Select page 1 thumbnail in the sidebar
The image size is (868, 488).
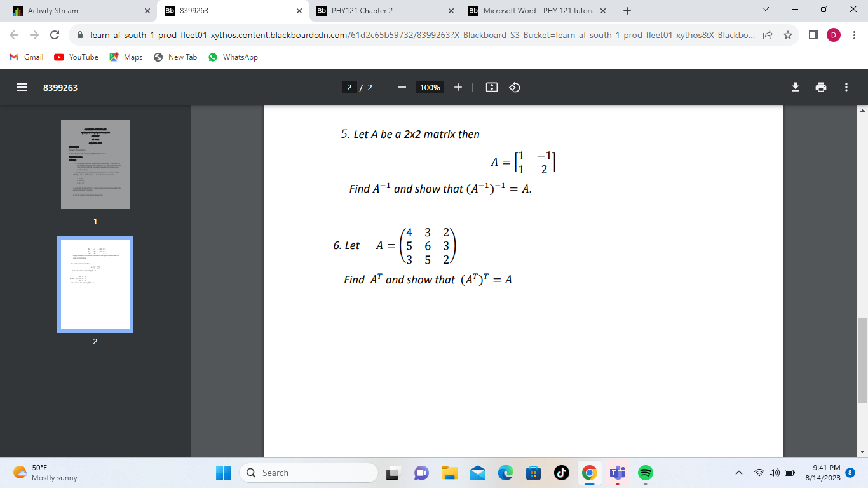coord(95,164)
